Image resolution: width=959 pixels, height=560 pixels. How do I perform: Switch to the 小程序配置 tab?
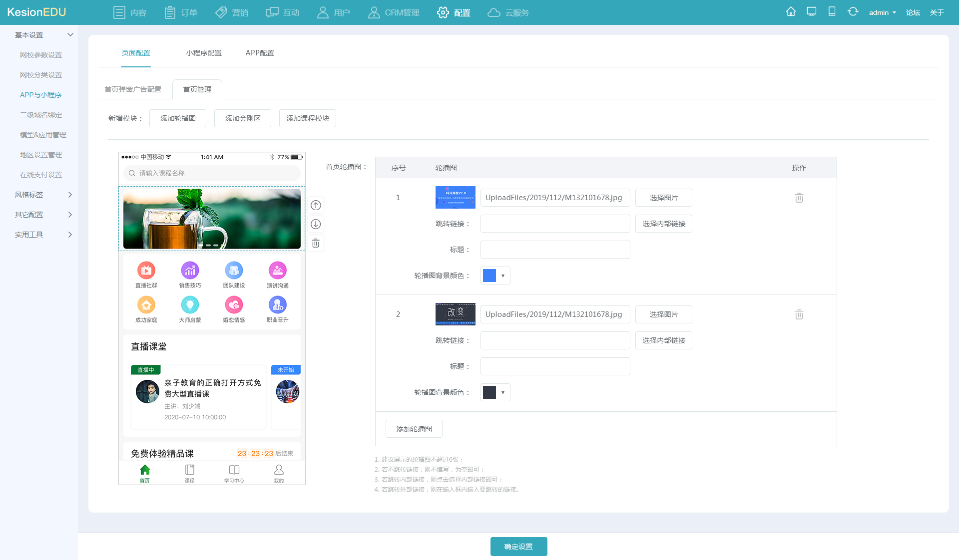click(203, 52)
